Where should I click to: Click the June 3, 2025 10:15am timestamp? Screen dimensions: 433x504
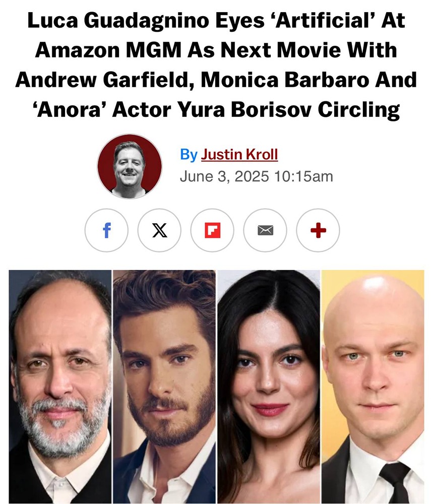tap(256, 176)
